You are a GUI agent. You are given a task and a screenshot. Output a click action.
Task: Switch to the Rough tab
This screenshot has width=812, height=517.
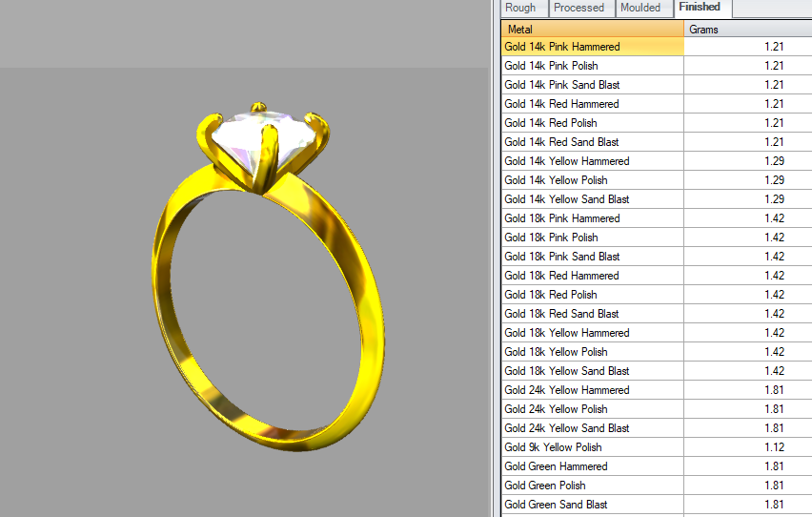[520, 8]
